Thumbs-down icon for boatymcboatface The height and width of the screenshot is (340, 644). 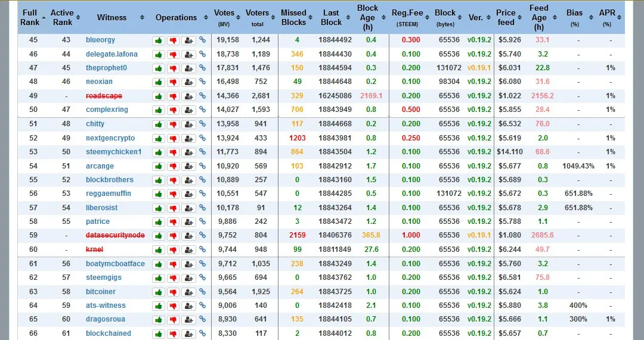(x=174, y=264)
